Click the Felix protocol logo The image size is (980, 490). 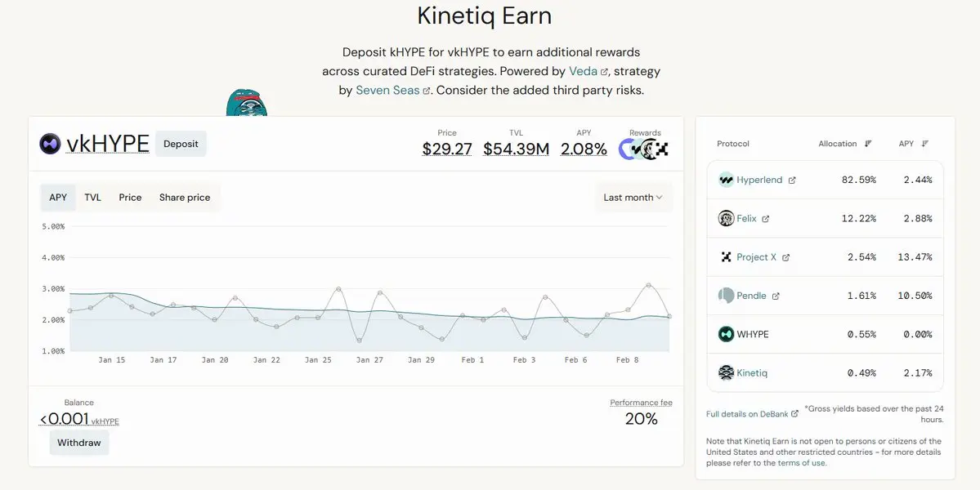(726, 219)
